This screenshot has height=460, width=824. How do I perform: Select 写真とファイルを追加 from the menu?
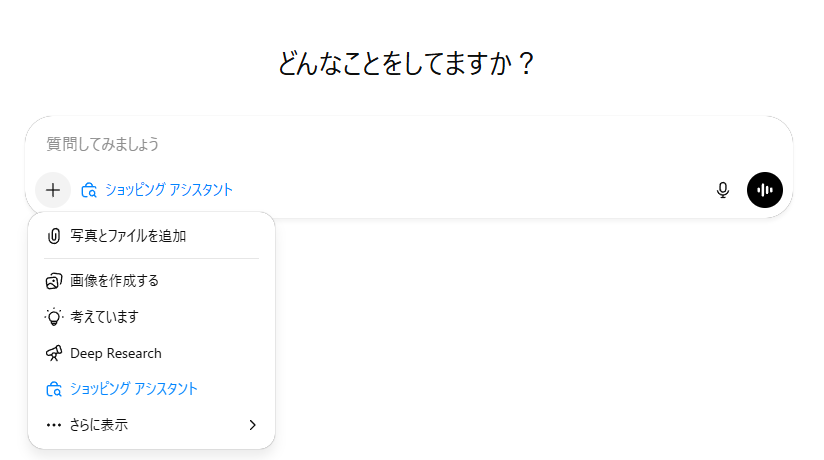click(128, 236)
